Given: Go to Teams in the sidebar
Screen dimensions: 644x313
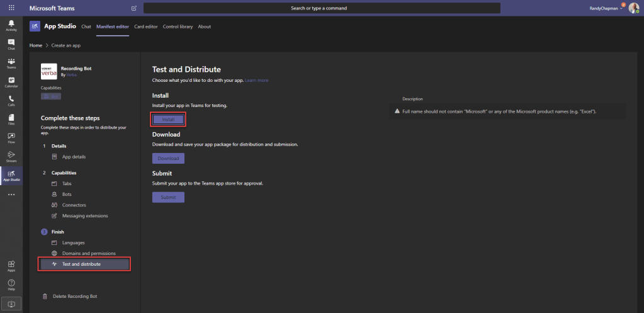Looking at the screenshot, I should 11,63.
